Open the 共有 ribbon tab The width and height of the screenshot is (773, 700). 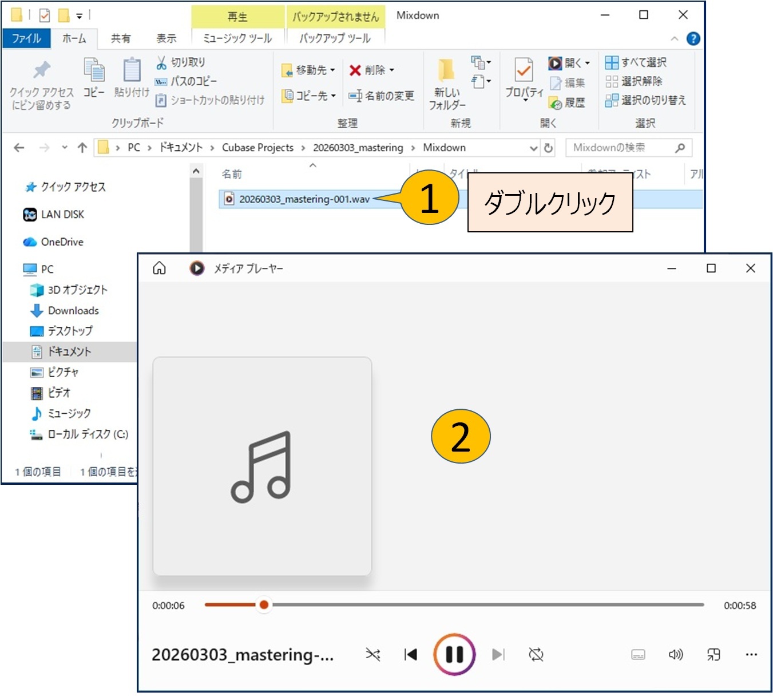121,38
